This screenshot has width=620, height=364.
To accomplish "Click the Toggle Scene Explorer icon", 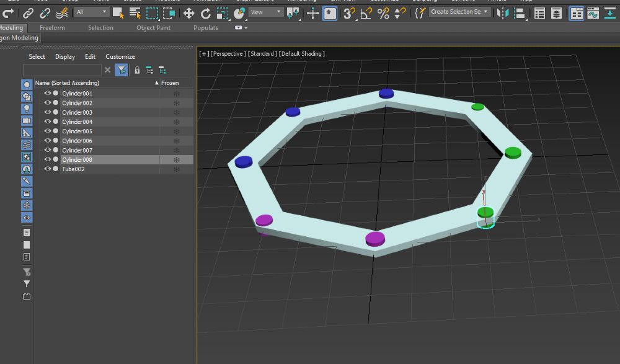I will (x=540, y=14).
